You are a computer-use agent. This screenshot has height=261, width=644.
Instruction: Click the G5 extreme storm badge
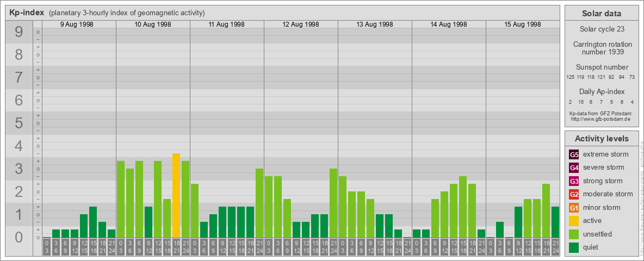pyautogui.click(x=574, y=154)
